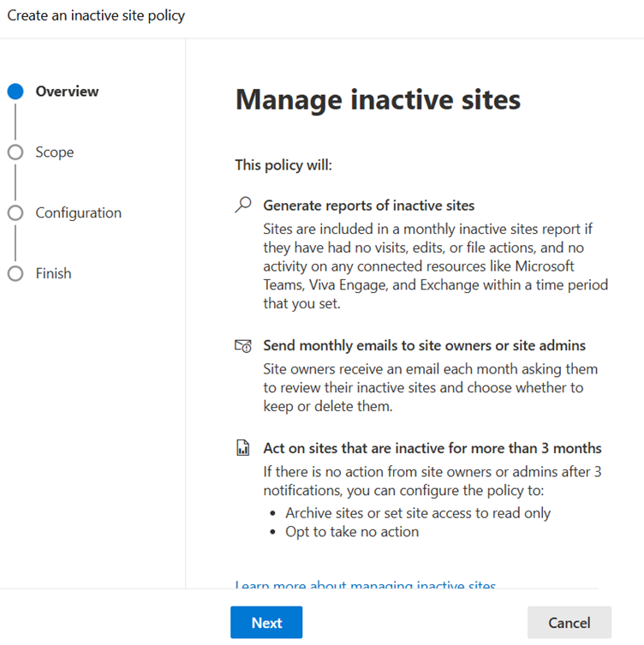Click the 'Create an inactive site policy' title

pos(96,15)
